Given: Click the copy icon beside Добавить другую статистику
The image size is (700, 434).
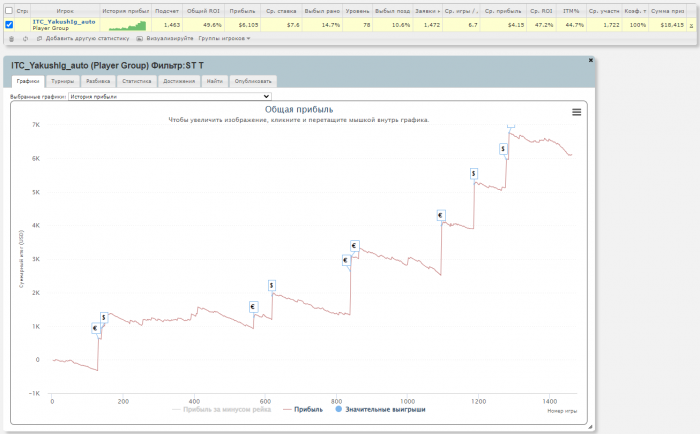Looking at the screenshot, I should tap(39, 39).
